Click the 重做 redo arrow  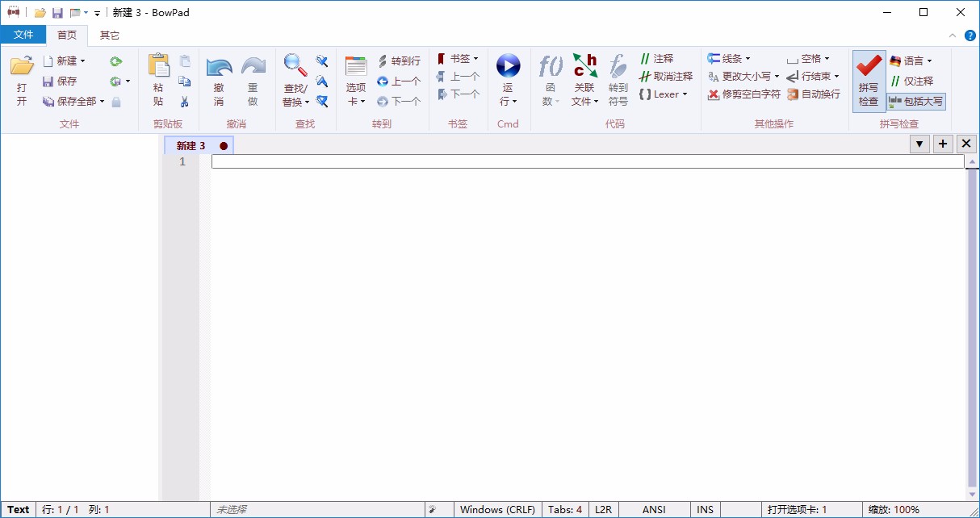coord(253,66)
